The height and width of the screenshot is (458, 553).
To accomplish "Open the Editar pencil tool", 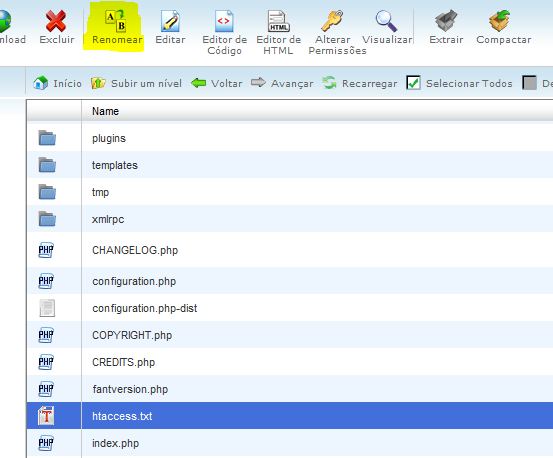I will pyautogui.click(x=170, y=21).
